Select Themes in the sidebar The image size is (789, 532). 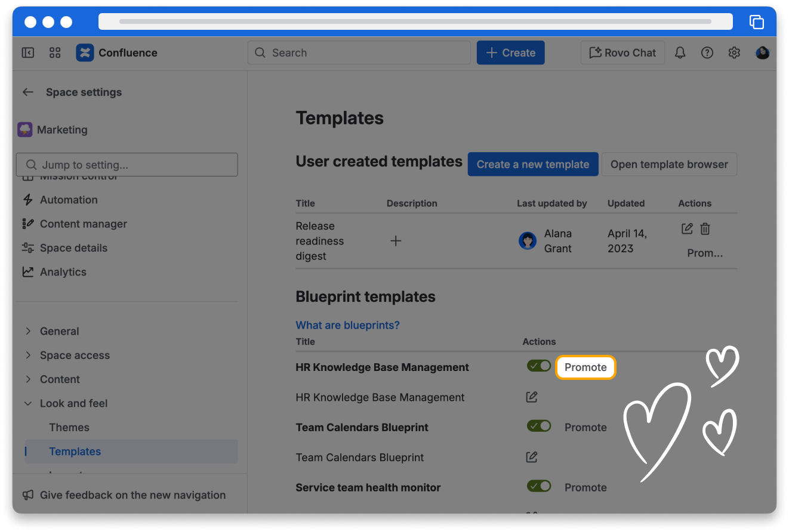coord(69,427)
